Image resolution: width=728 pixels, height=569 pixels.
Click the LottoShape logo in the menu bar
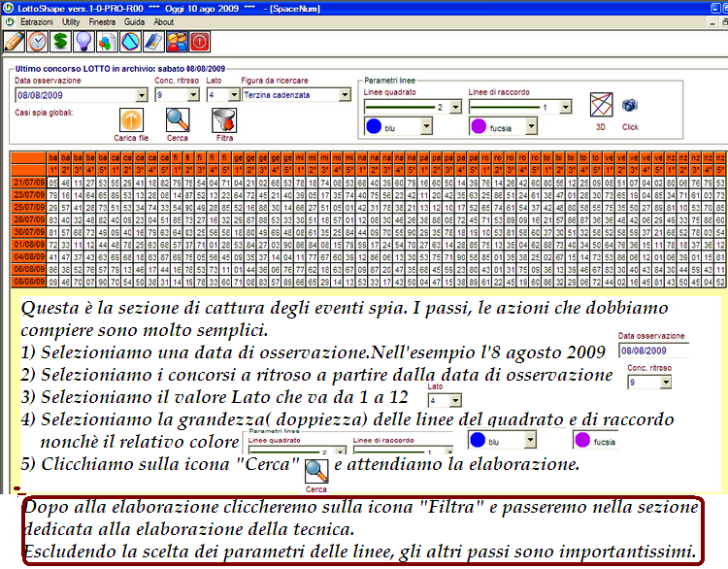[10, 21]
